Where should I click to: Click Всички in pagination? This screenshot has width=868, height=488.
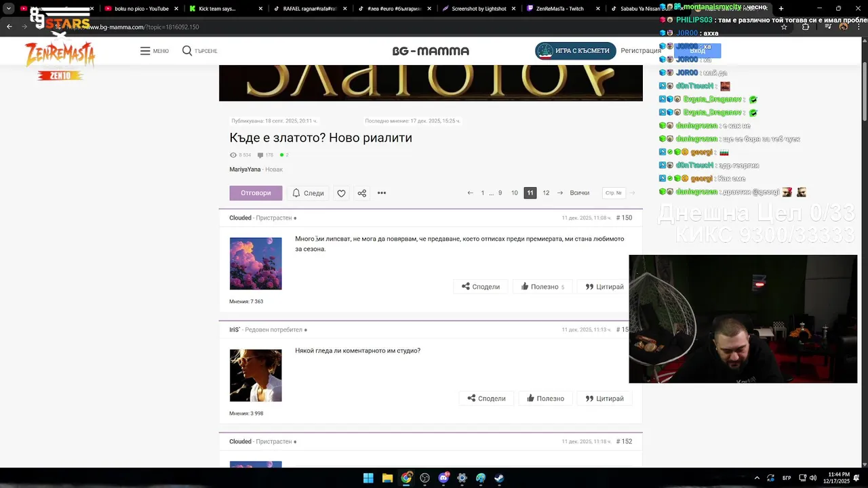point(580,193)
